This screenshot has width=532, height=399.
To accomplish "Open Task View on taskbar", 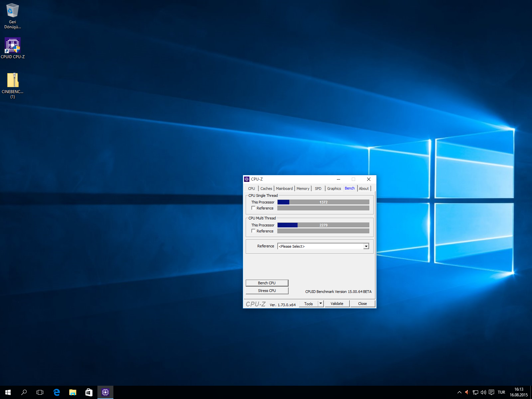I will (40, 392).
